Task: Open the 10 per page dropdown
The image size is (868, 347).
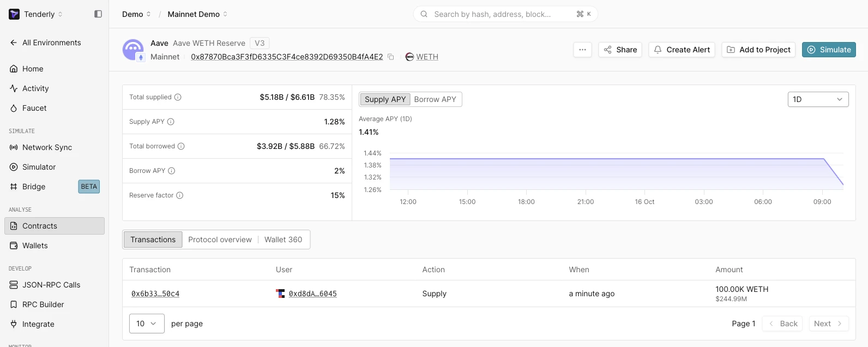Action: (x=147, y=324)
